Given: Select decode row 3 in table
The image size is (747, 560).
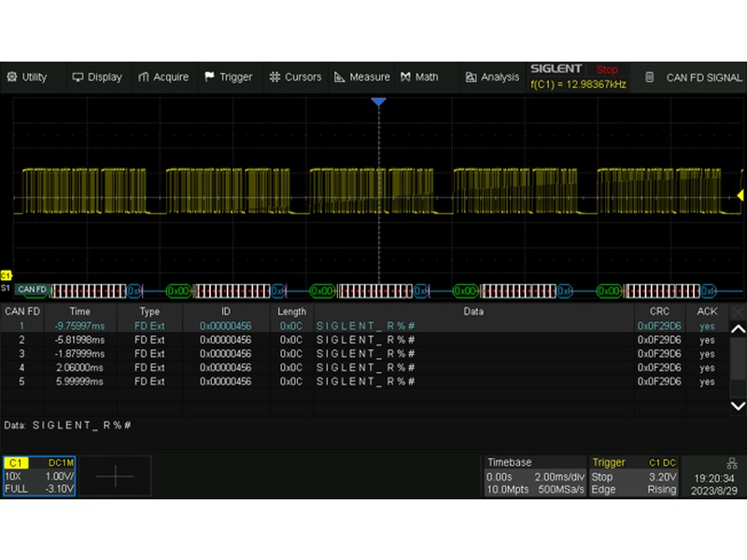Looking at the screenshot, I should coord(373,354).
